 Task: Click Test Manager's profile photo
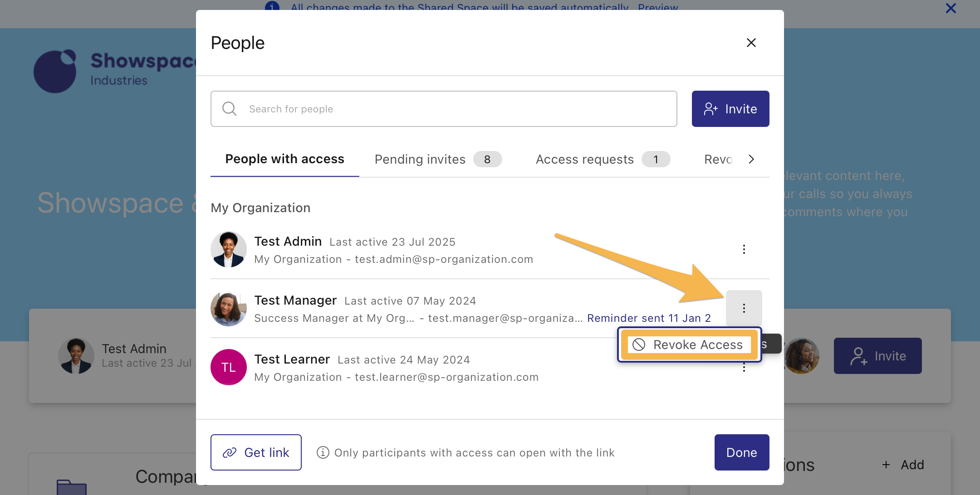click(229, 308)
